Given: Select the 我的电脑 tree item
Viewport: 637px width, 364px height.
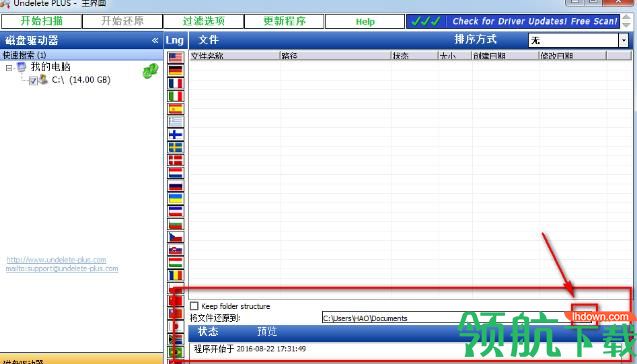Looking at the screenshot, I should click(x=51, y=67).
